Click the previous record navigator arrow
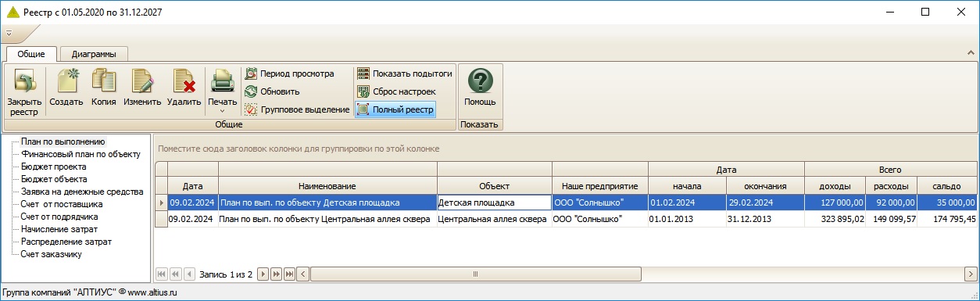The image size is (980, 301). (x=188, y=274)
